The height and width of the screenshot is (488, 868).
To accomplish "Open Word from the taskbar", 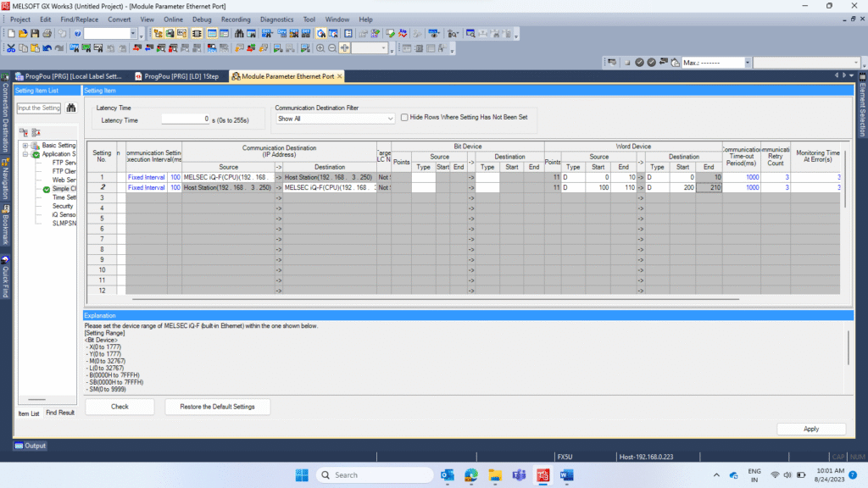I will click(566, 474).
